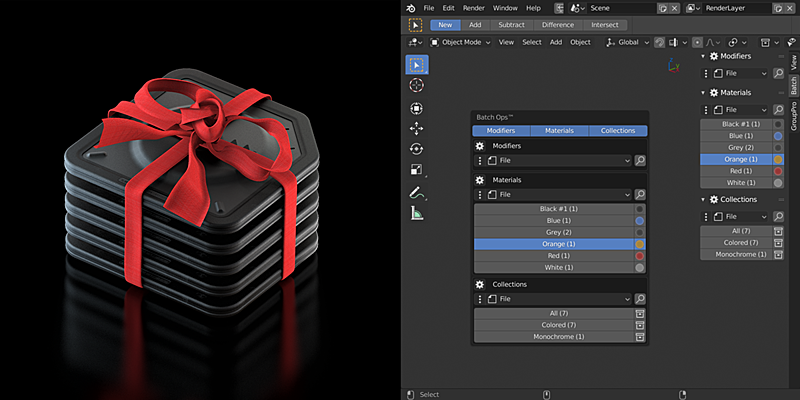Screen dimensions: 800x400
Task: Click blue color swatch next to Blue (1) in popup
Action: click(x=639, y=221)
